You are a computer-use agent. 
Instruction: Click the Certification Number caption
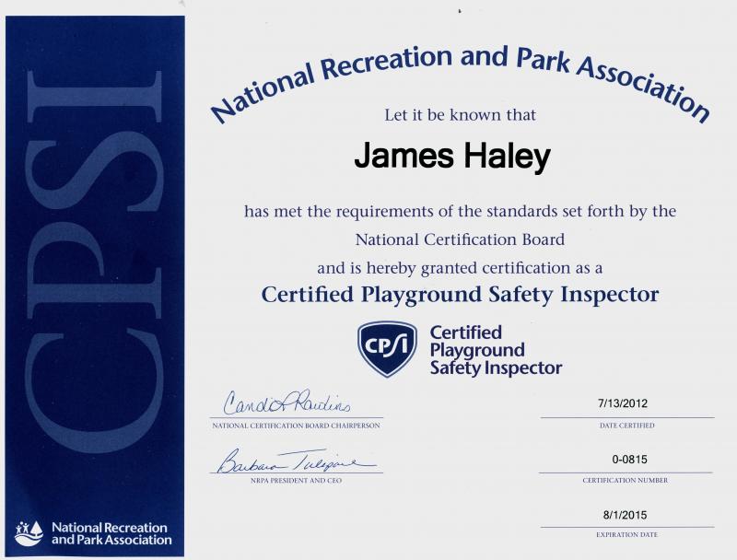click(626, 480)
